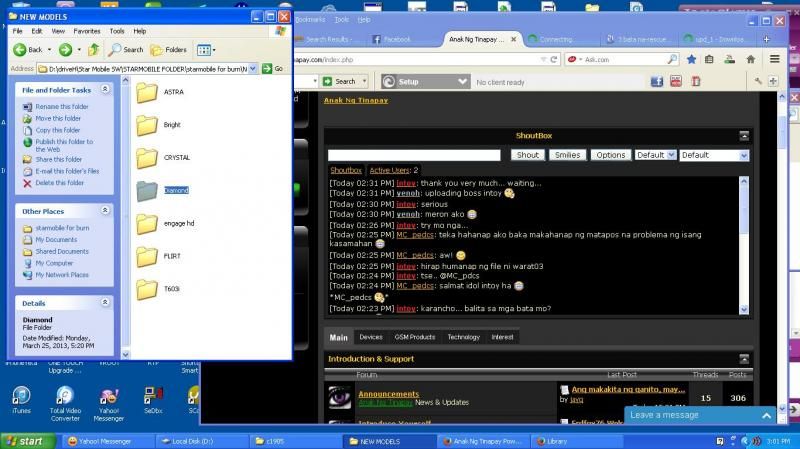Open the Explorer Search tool
Viewport: 800px width, 449px height.
point(126,49)
